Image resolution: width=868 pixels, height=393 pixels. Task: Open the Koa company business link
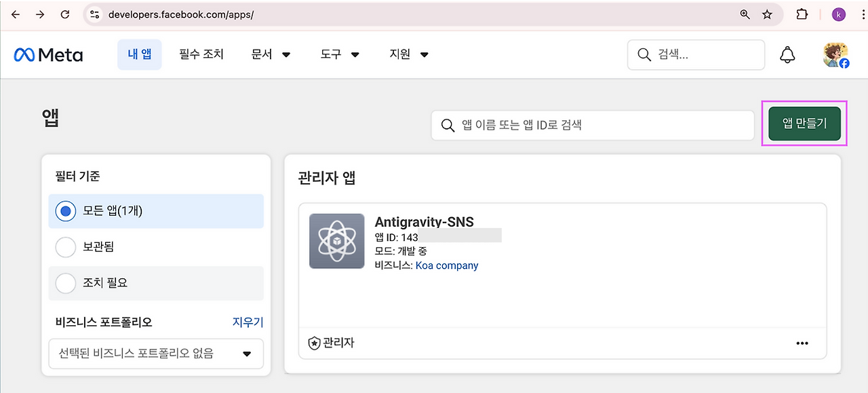click(447, 265)
